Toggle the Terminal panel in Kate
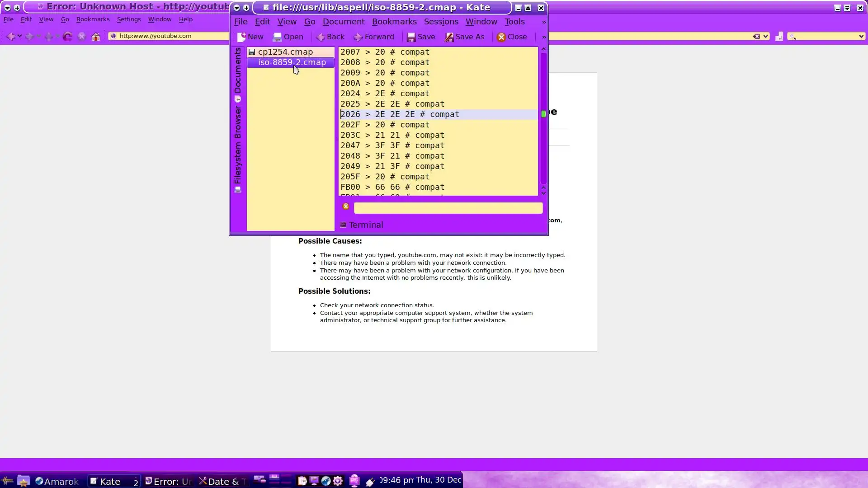 (x=362, y=225)
